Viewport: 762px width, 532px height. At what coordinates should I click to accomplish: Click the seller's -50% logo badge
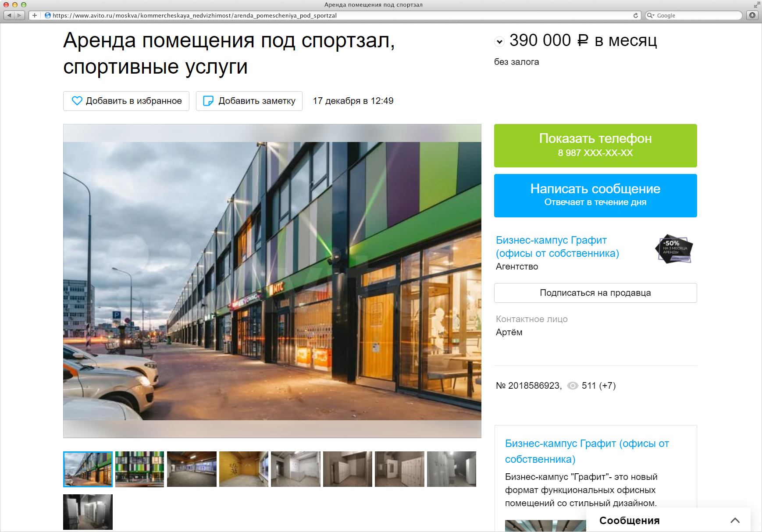673,249
